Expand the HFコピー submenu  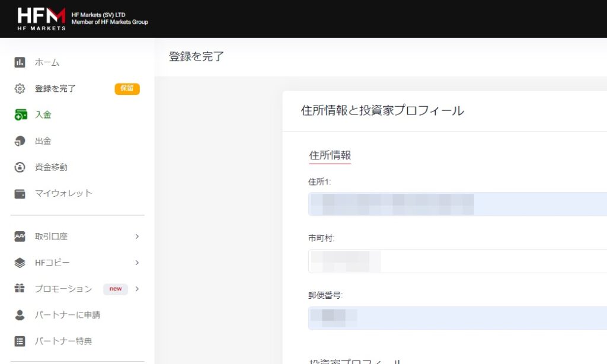coord(138,263)
